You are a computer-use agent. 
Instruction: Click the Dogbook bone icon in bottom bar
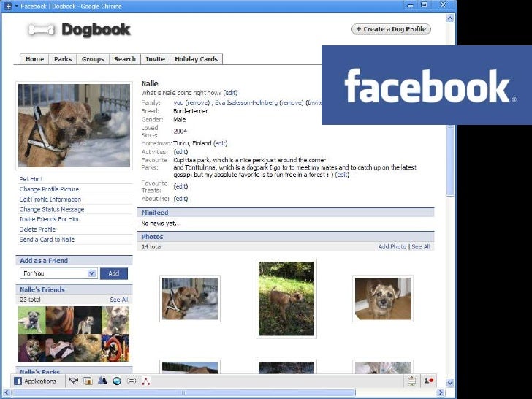click(132, 381)
